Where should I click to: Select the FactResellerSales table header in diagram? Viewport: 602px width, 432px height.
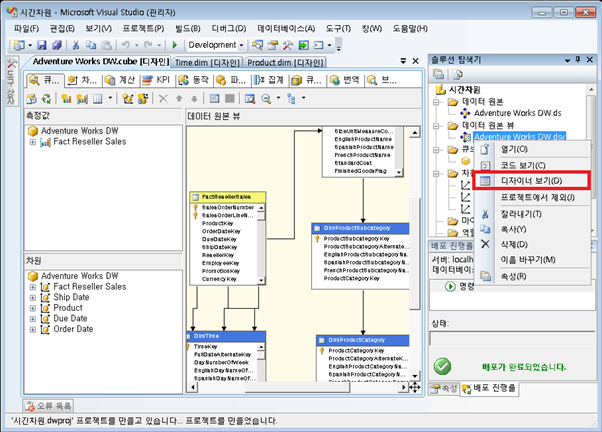pyautogui.click(x=228, y=197)
